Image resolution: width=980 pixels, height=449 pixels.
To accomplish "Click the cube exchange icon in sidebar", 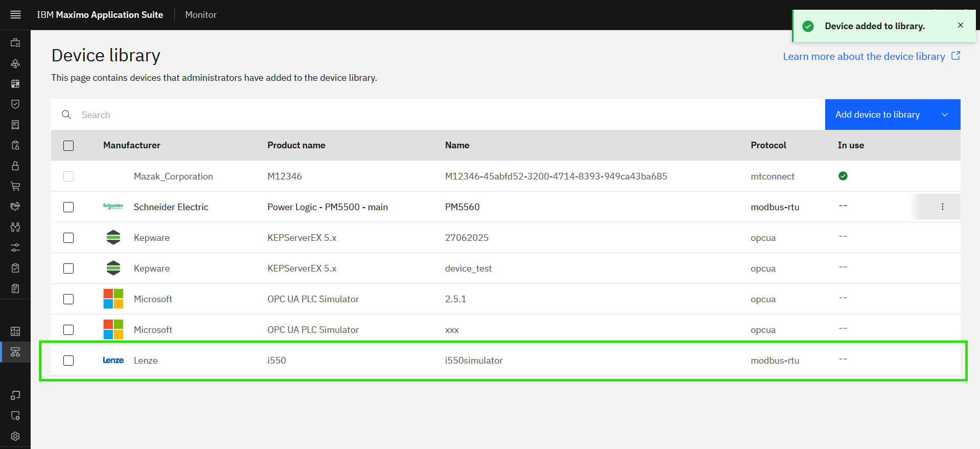I will (15, 207).
